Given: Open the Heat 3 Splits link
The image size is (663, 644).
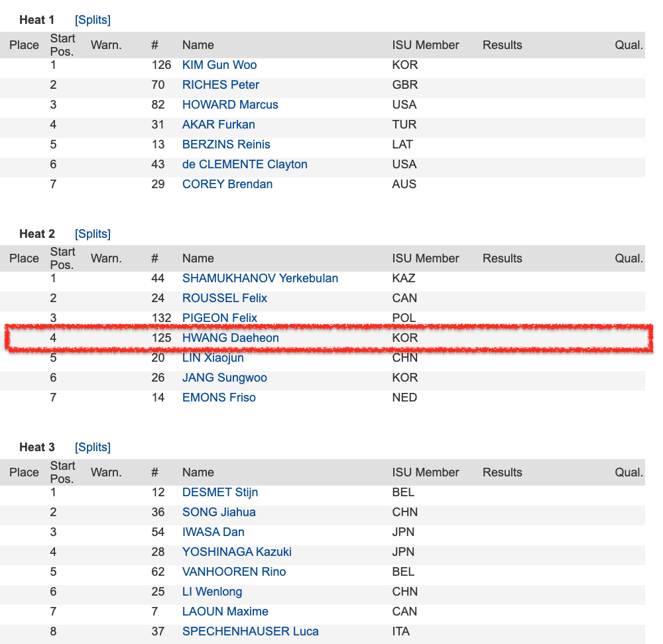Looking at the screenshot, I should click(x=92, y=447).
